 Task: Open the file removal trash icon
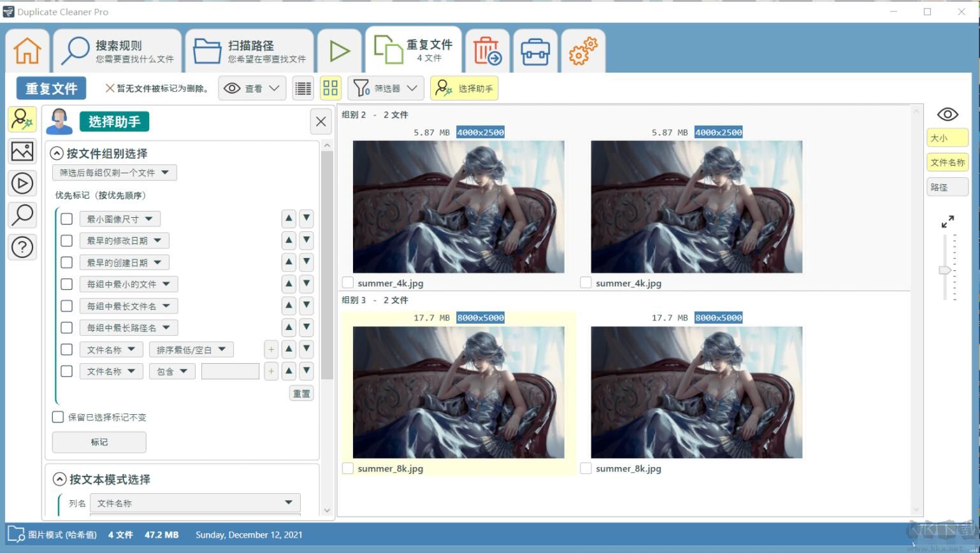pyautogui.click(x=487, y=50)
